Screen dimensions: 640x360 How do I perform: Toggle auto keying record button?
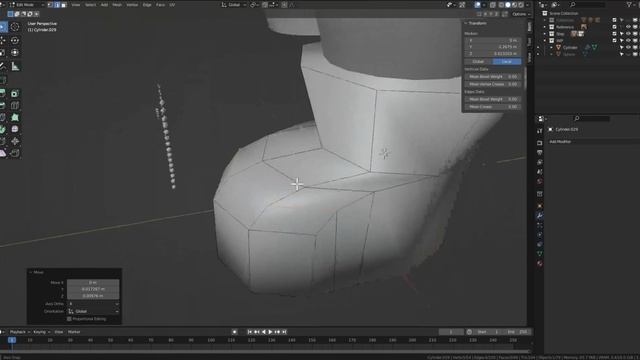234,332
